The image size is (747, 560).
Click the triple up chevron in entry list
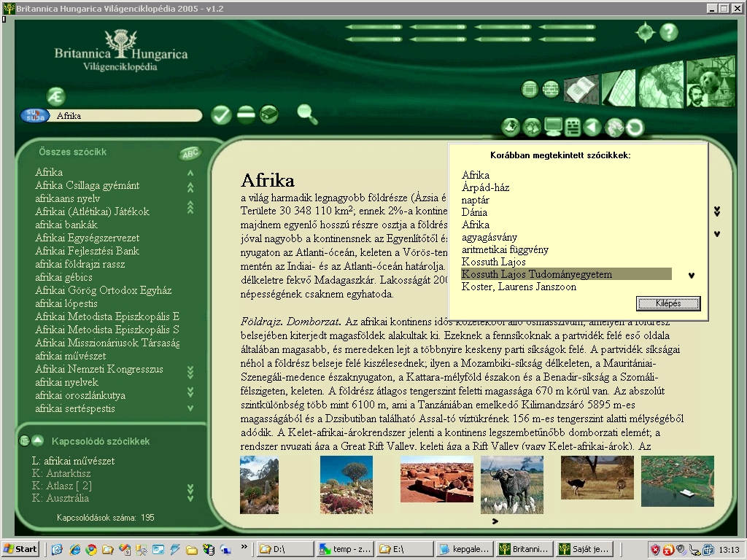[190, 207]
